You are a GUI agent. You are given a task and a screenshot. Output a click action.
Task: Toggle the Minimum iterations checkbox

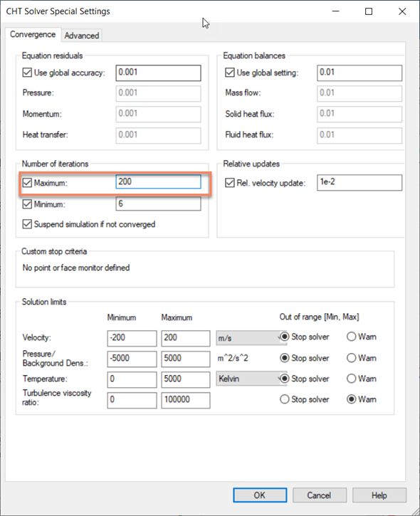tap(27, 204)
